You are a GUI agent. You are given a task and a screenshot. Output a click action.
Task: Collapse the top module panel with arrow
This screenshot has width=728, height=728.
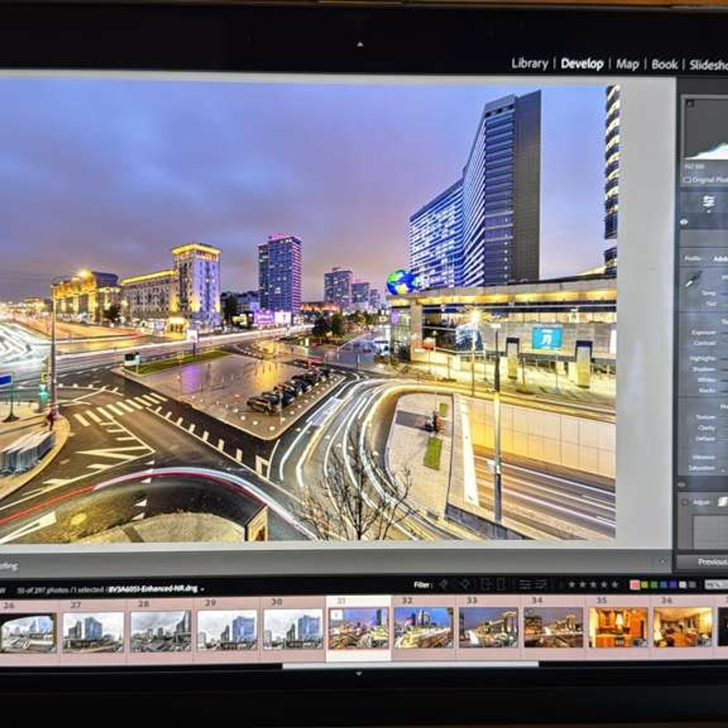click(359, 44)
